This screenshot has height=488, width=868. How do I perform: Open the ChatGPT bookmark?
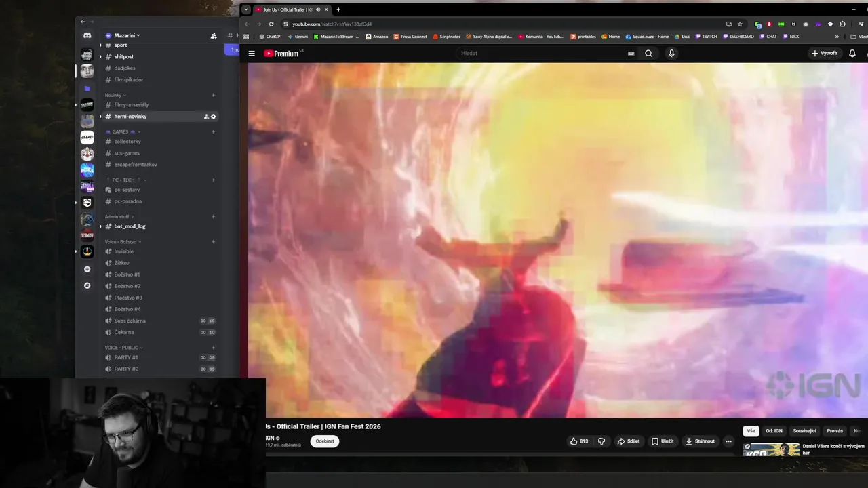271,37
